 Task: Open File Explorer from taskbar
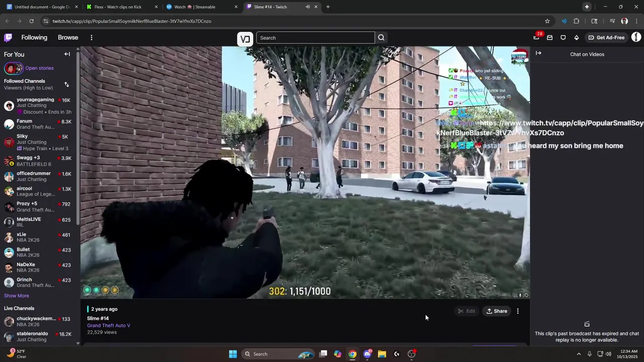pyautogui.click(x=382, y=354)
